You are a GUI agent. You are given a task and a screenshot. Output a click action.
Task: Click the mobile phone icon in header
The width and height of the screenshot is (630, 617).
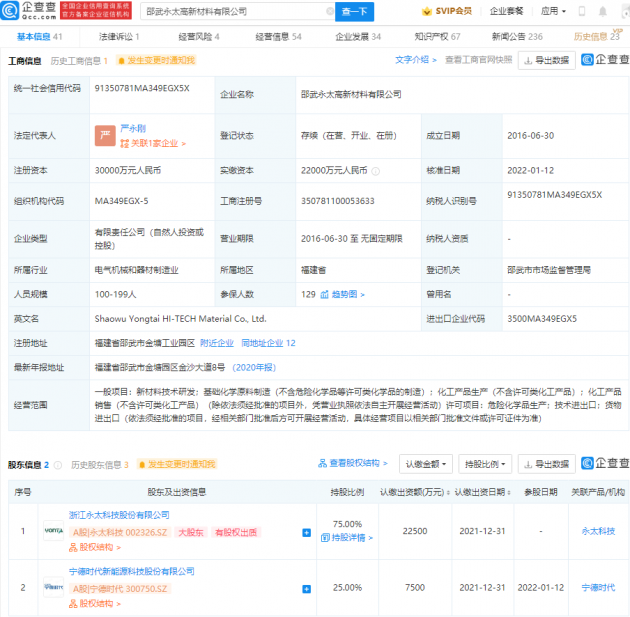tap(581, 11)
